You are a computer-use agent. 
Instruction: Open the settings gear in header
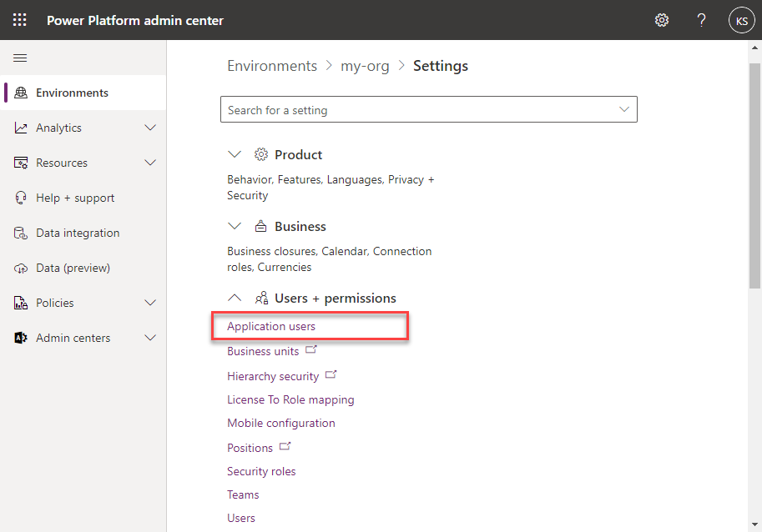[x=661, y=20]
